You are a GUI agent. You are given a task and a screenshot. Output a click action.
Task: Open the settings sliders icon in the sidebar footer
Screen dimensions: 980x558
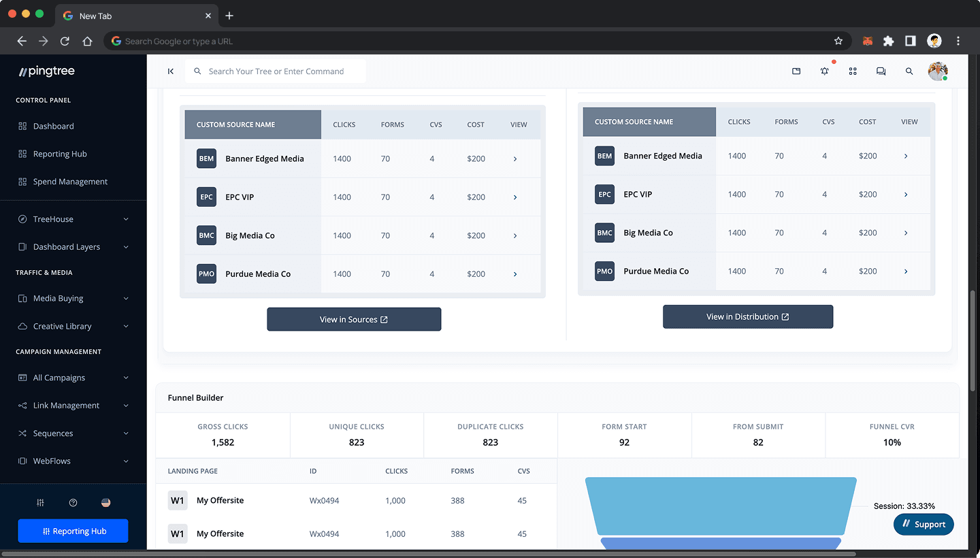[40, 502]
